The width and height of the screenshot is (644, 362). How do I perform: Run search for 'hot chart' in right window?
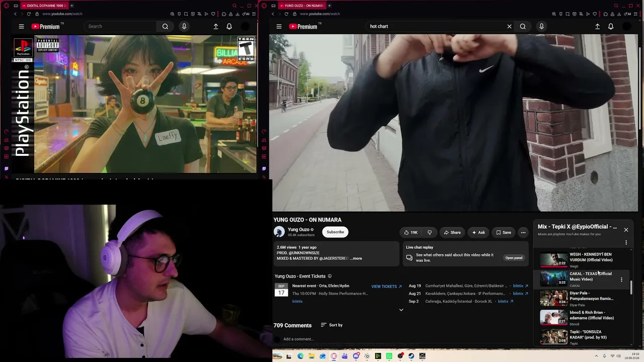(523, 26)
